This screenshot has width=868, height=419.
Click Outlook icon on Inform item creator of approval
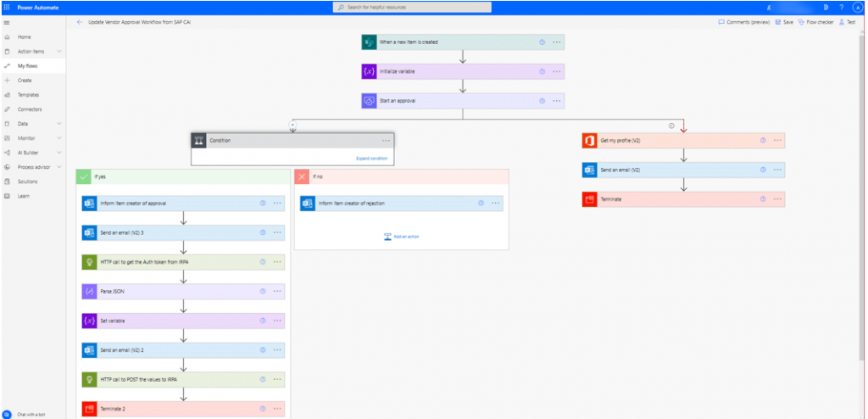(90, 204)
